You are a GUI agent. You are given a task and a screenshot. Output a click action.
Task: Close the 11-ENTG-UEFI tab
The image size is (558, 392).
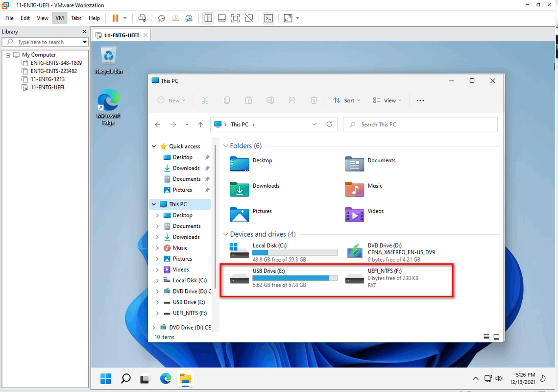[x=146, y=35]
